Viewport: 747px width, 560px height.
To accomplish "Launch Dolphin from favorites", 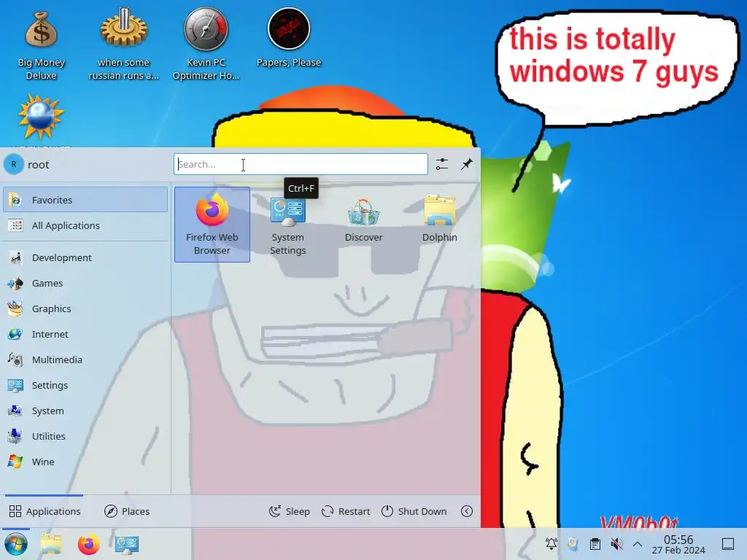I will 439,225.
